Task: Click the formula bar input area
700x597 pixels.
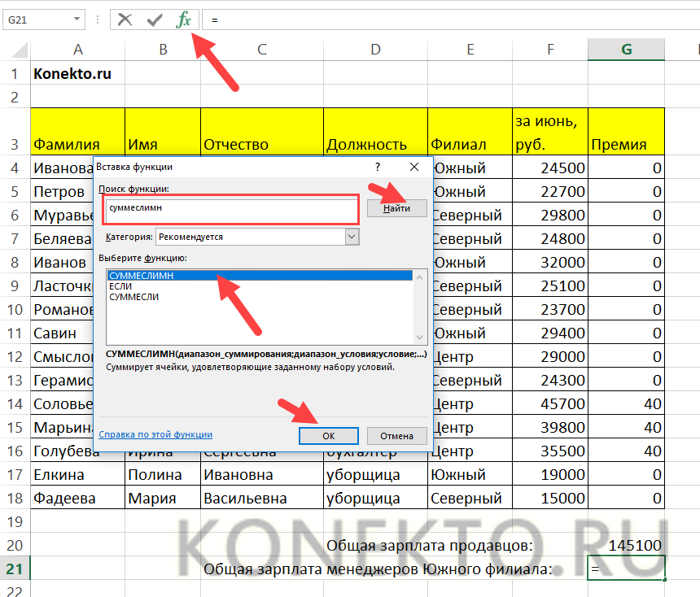Action: (448, 20)
